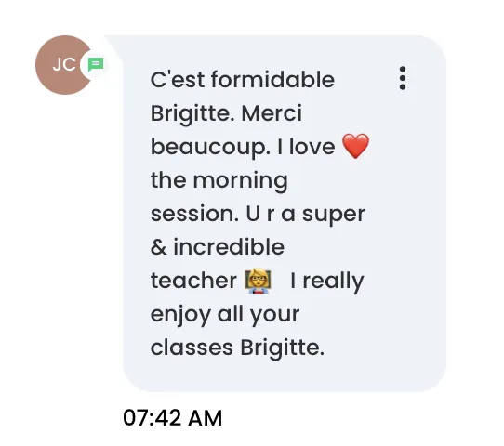This screenshot has width=504, height=446.
Task: Click the teacher emoji in the message
Action: [x=258, y=282]
